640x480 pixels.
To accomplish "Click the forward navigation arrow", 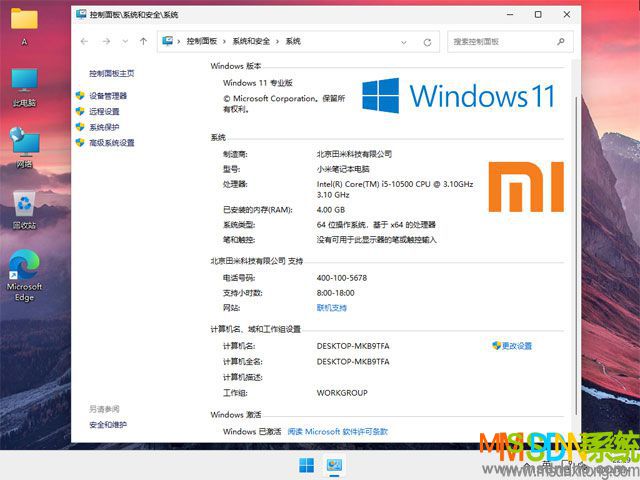I will coord(106,41).
